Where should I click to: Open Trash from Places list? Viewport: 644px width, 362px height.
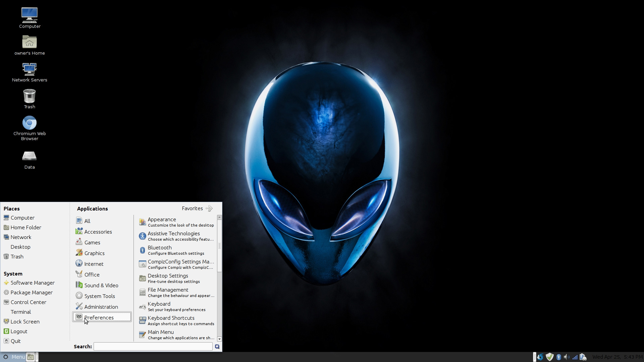[13, 256]
